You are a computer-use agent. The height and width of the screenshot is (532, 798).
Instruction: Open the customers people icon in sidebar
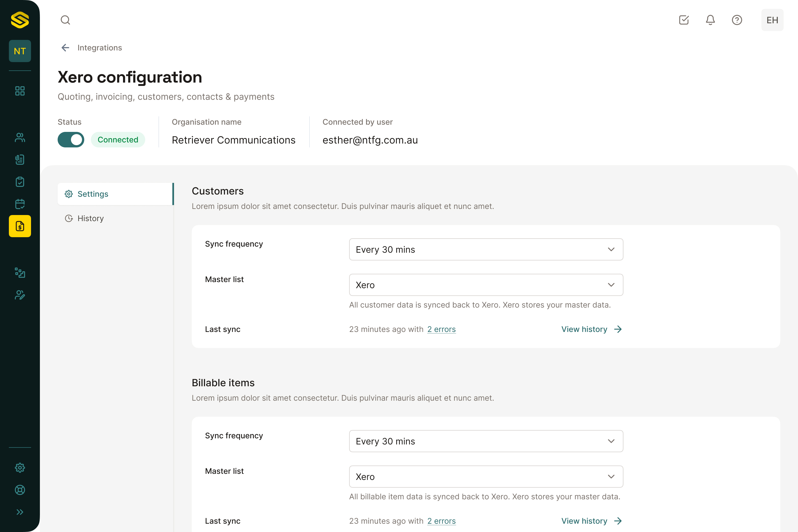point(20,137)
